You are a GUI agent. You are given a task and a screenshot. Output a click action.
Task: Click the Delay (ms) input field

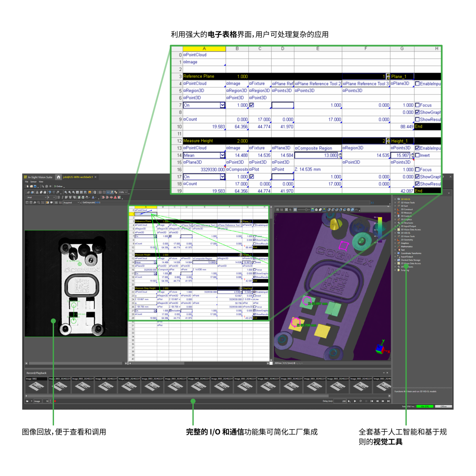[340, 401]
